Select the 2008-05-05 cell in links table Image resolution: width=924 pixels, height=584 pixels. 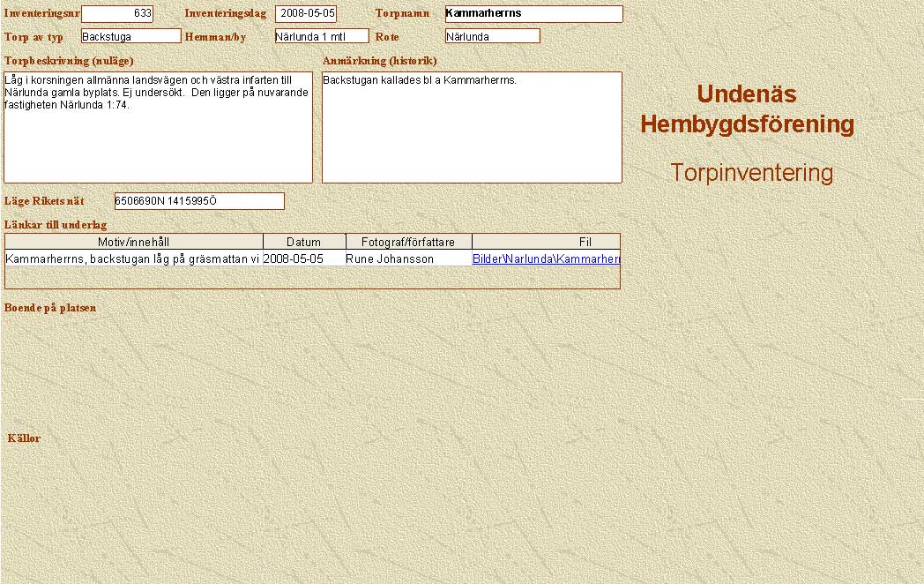point(294,259)
